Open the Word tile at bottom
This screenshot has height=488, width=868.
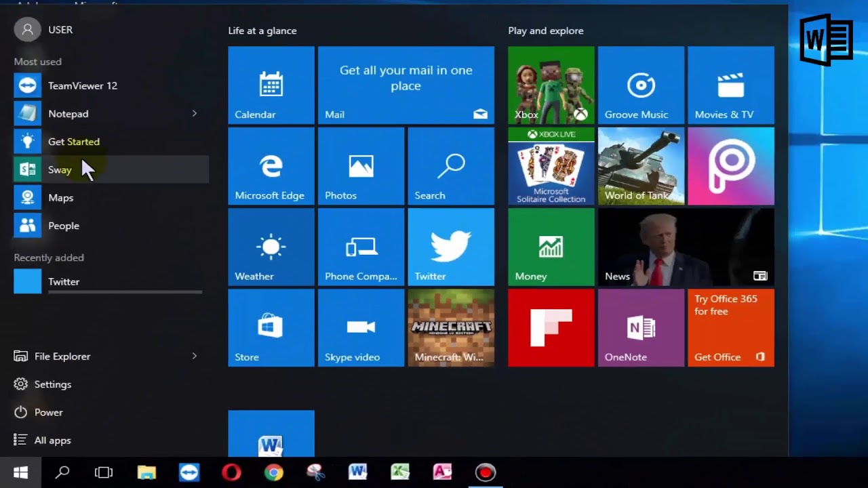271,434
